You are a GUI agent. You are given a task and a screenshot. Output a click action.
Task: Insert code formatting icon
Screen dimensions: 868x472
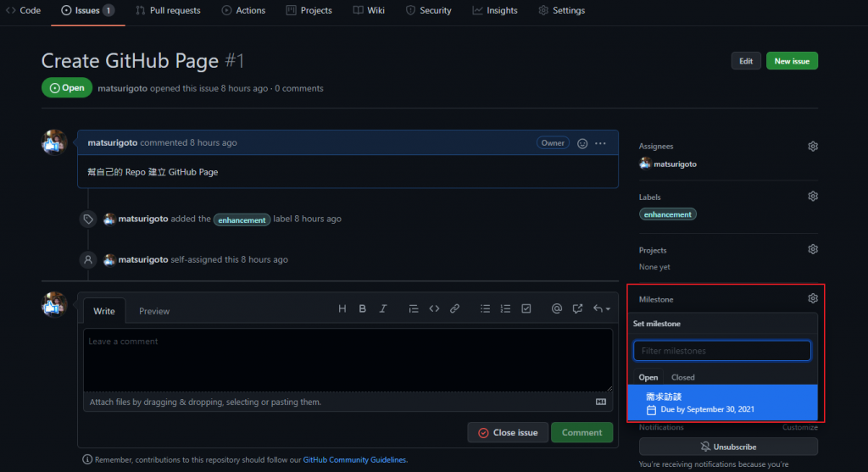click(x=435, y=308)
